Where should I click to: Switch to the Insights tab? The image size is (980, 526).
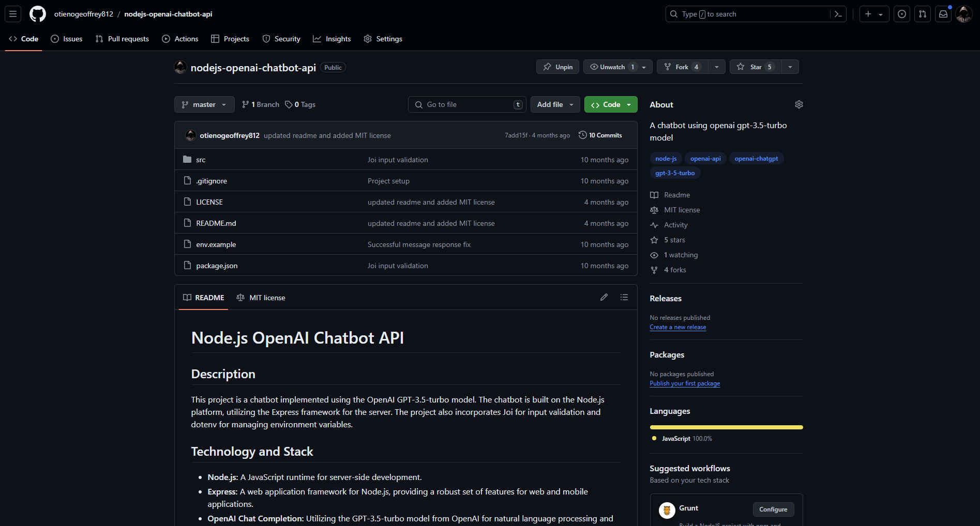[332, 39]
